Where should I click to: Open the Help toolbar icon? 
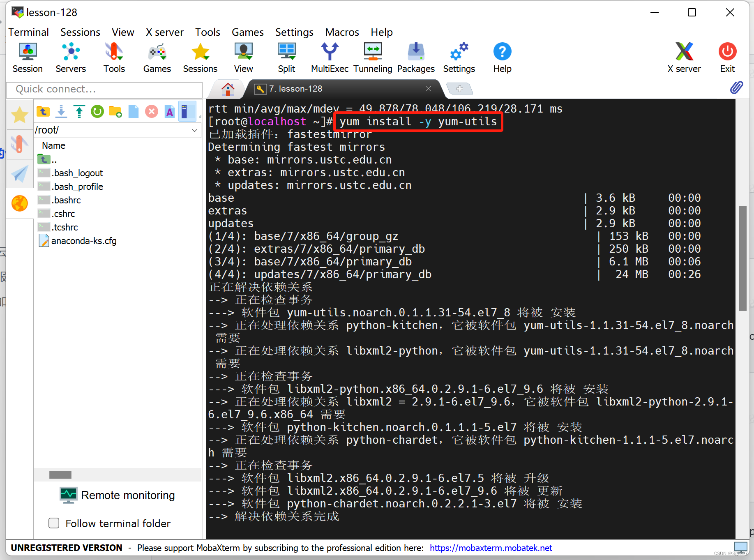(502, 58)
